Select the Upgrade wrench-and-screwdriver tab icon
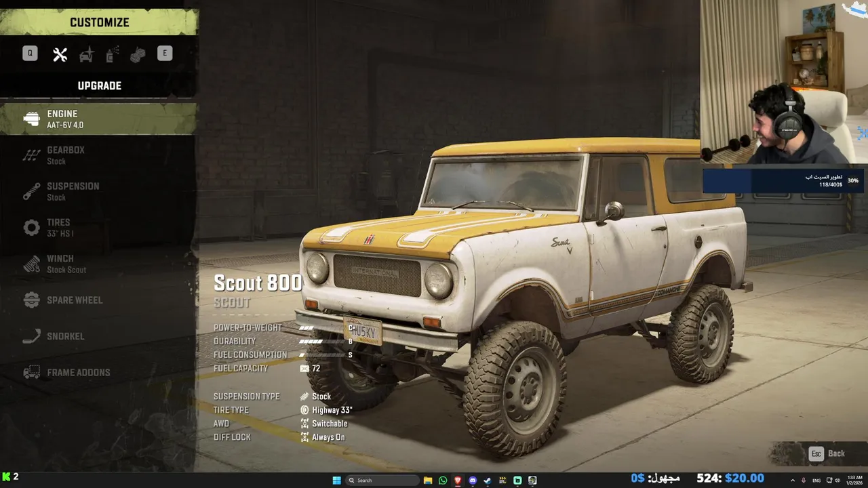Viewport: 868px width, 488px height. 60,54
